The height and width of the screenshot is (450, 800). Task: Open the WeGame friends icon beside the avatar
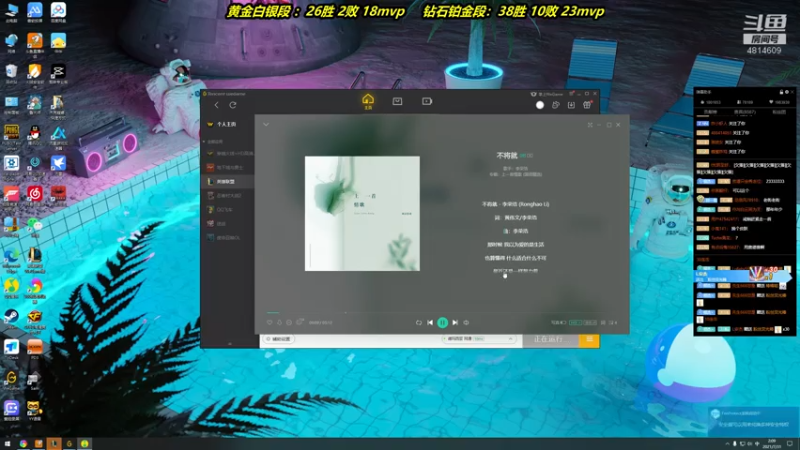point(556,105)
